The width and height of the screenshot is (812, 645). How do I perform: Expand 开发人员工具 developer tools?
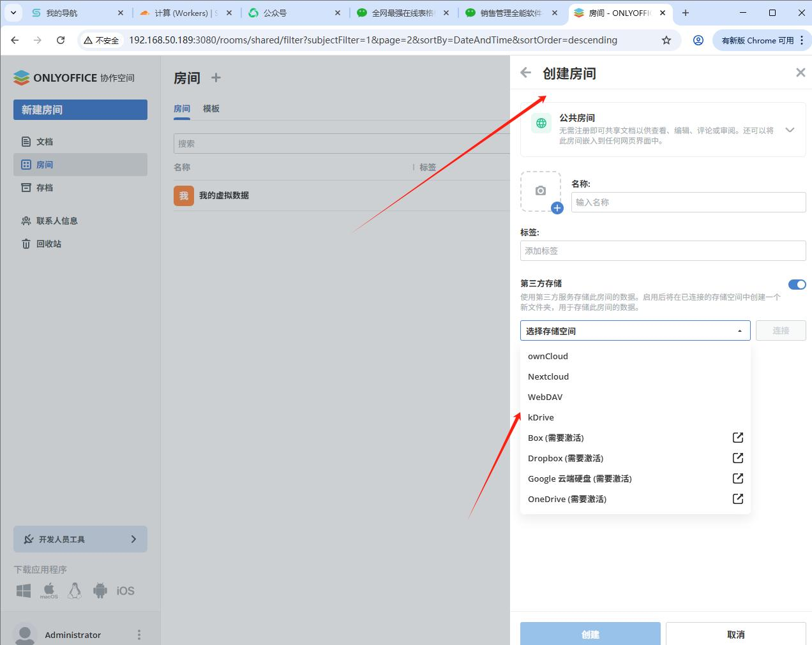coord(80,539)
